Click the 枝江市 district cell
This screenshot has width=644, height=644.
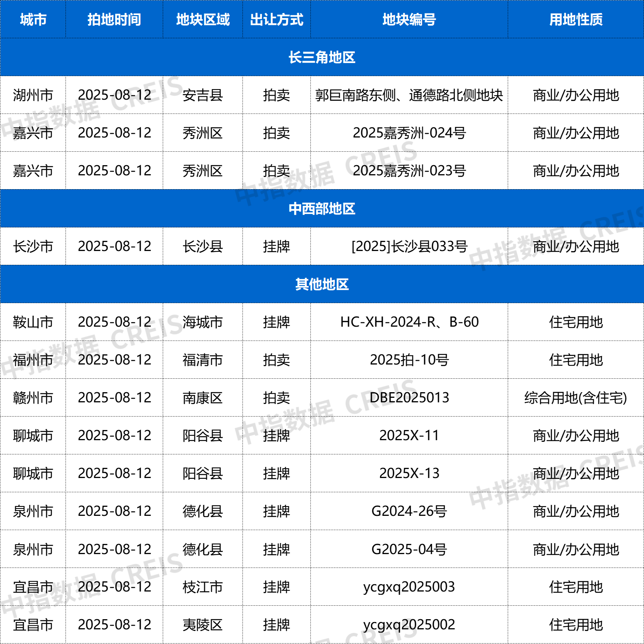pos(203,587)
